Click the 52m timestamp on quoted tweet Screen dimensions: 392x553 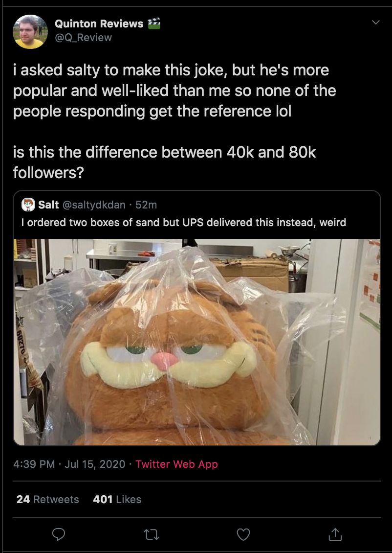coord(146,205)
